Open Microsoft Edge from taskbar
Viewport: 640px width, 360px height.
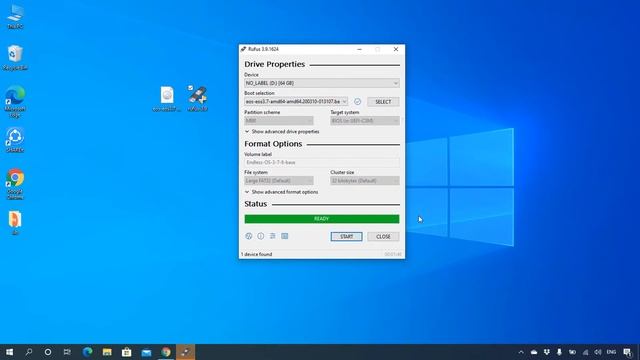[87, 352]
